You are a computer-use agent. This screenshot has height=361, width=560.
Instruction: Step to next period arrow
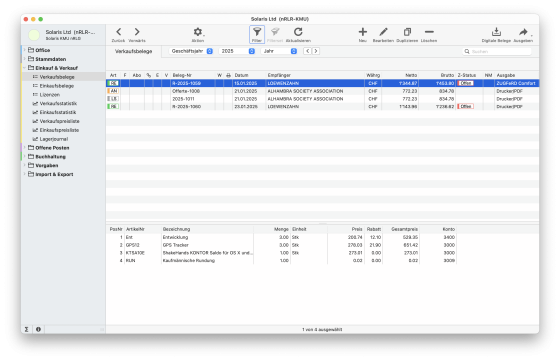click(x=316, y=51)
